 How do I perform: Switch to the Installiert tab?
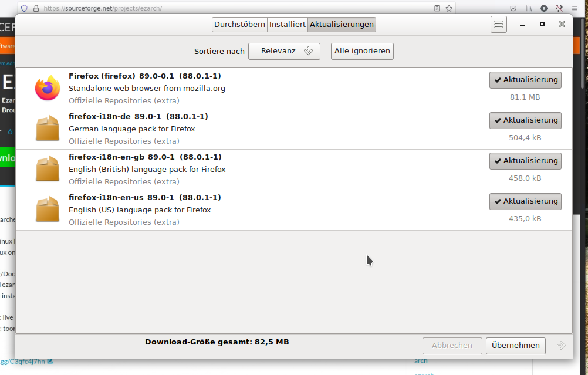point(287,25)
